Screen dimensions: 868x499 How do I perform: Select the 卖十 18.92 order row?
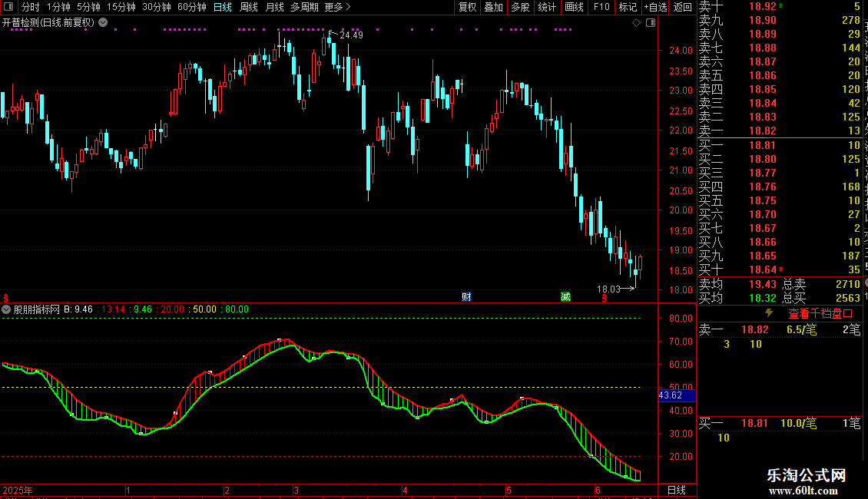pos(780,7)
